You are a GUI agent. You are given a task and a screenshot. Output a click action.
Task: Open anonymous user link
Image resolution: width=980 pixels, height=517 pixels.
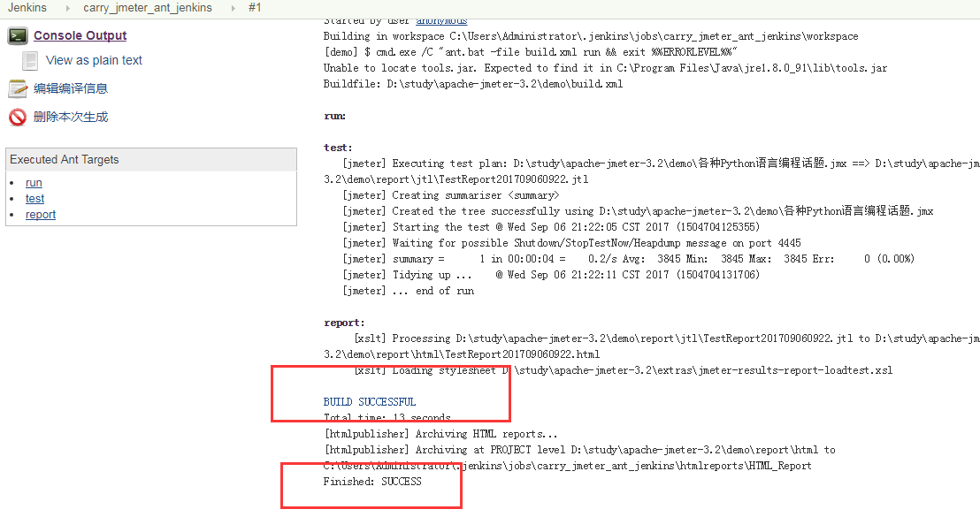coord(441,20)
